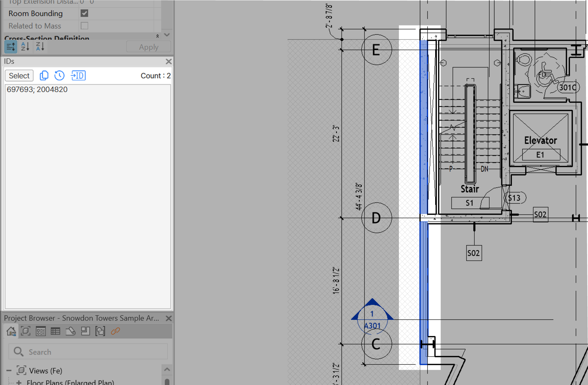Toggle the Related to Mass checkbox
Image resolution: width=588 pixels, height=385 pixels.
tap(84, 26)
